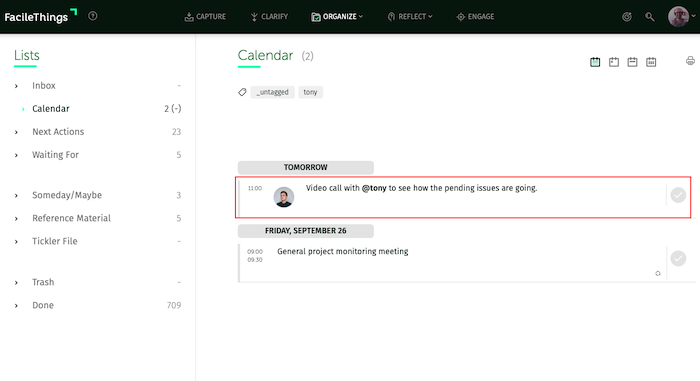Switch to the day calendar view icon

pos(614,62)
